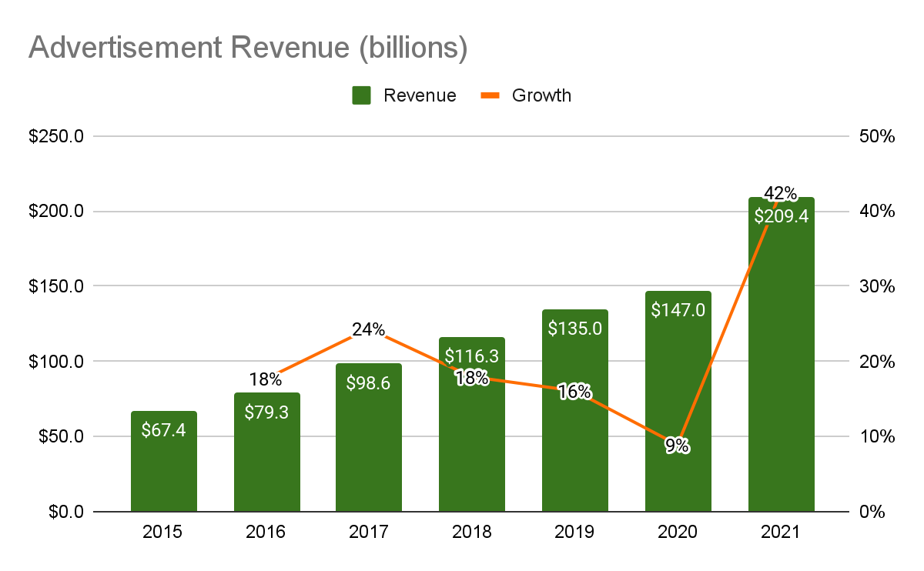Click the "2015" x-axis label
Viewport: 924px width, 571px height.
click(163, 532)
